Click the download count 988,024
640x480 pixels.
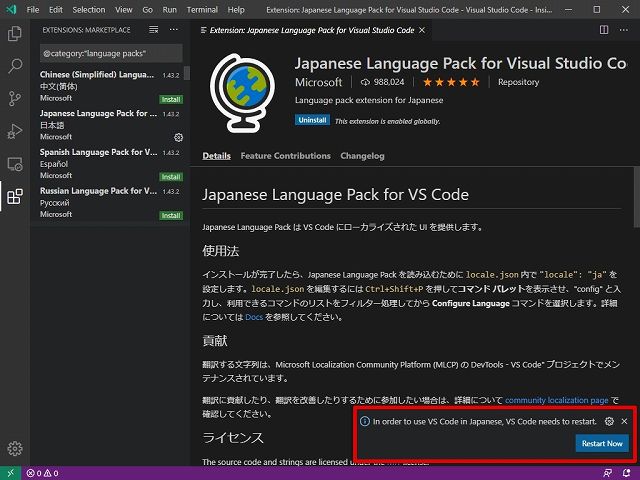(x=382, y=82)
